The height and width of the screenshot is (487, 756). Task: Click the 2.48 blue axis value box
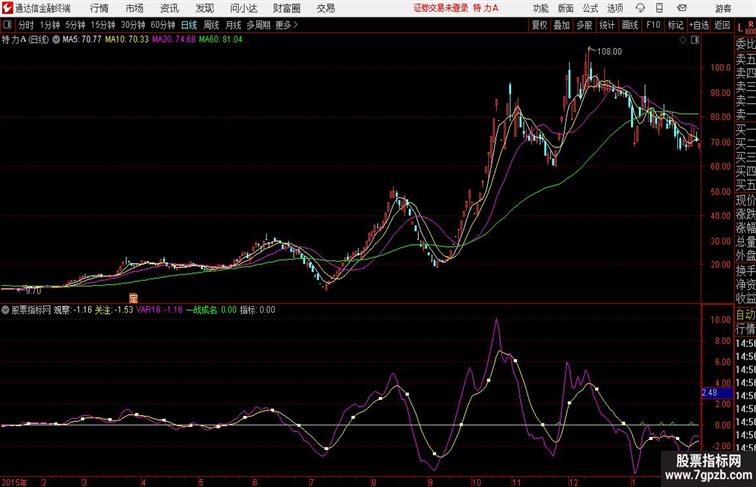tap(716, 393)
